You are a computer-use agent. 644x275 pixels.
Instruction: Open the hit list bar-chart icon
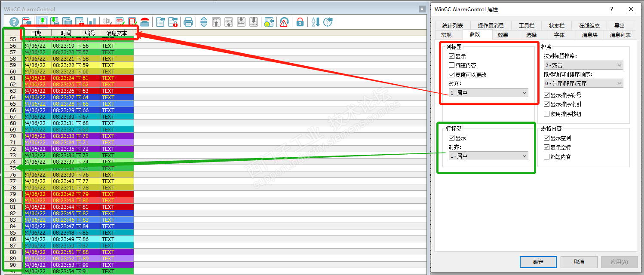click(92, 22)
